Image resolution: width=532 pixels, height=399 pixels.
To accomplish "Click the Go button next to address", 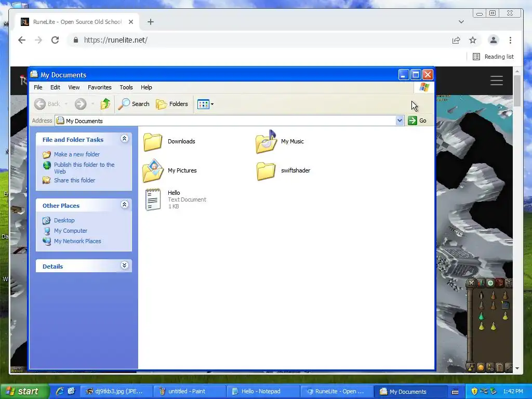I will pyautogui.click(x=417, y=121).
